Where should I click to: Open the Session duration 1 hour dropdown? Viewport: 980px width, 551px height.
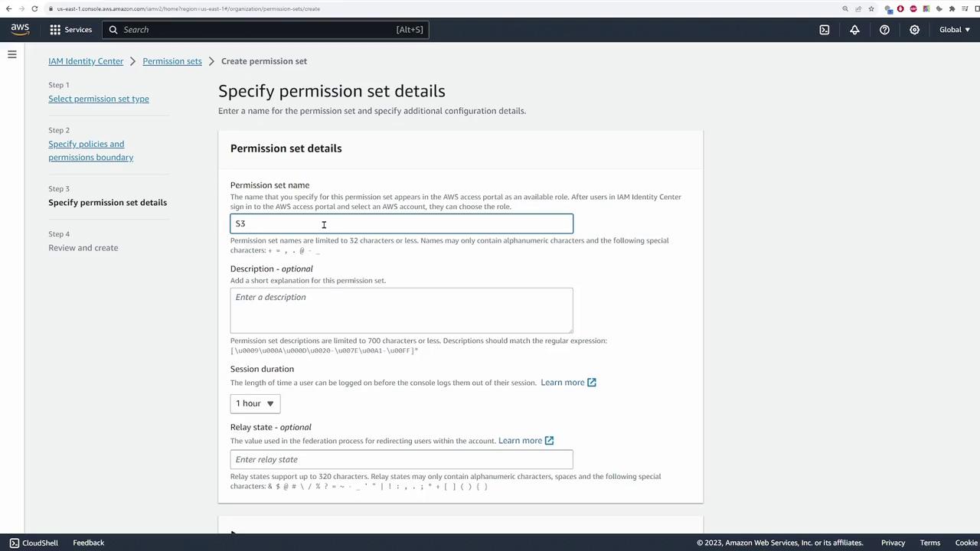pos(255,403)
